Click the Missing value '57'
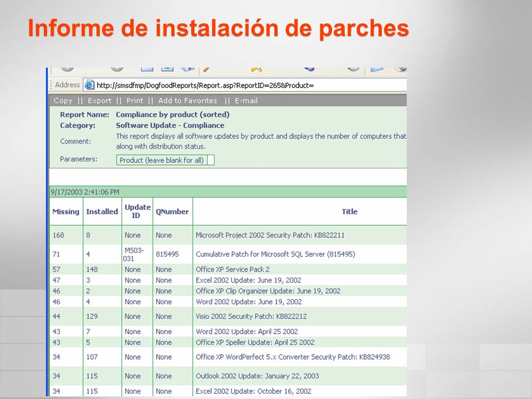532x399 pixels. click(x=57, y=269)
